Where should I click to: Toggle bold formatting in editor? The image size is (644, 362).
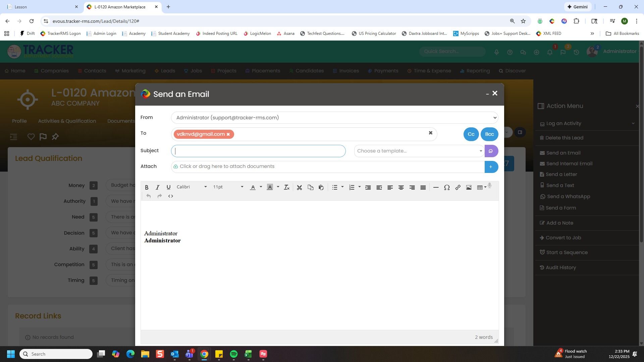[147, 187]
